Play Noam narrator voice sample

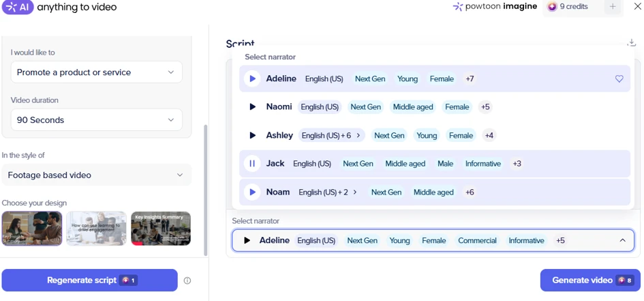[x=252, y=192]
